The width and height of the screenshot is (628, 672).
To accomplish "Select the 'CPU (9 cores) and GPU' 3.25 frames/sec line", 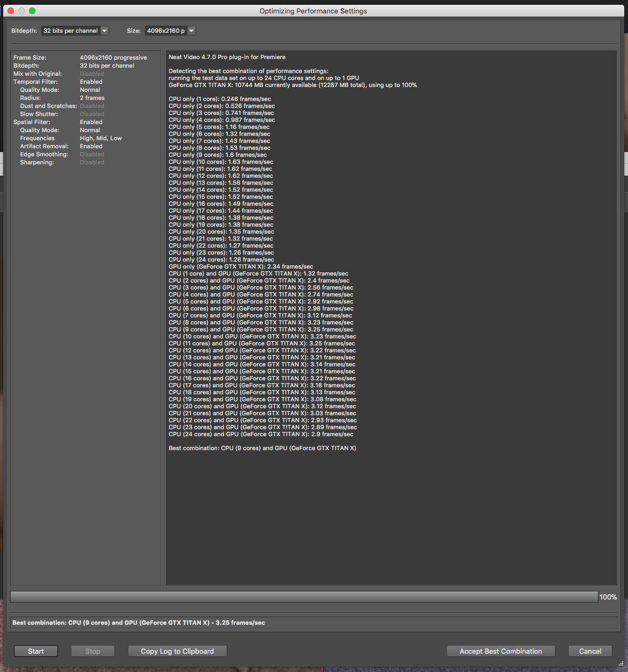I will coord(261,329).
